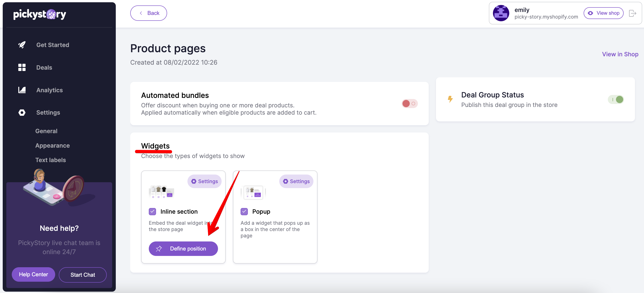Click the Created at 08/02/2022 10:26 text

point(174,62)
